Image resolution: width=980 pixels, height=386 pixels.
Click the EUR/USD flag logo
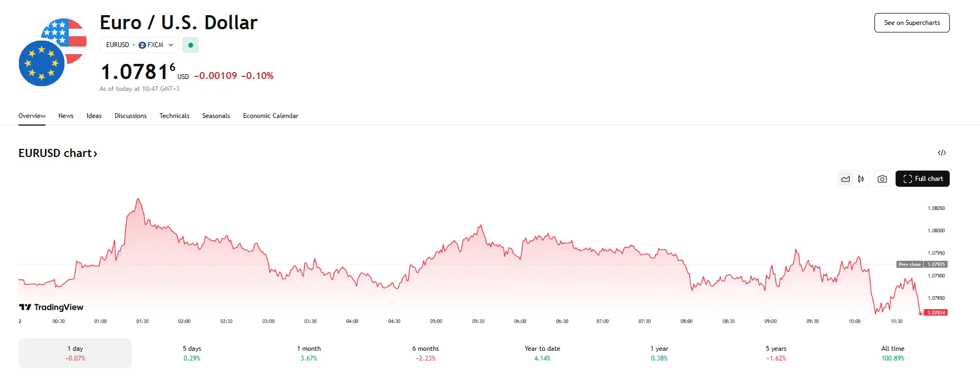tap(52, 53)
